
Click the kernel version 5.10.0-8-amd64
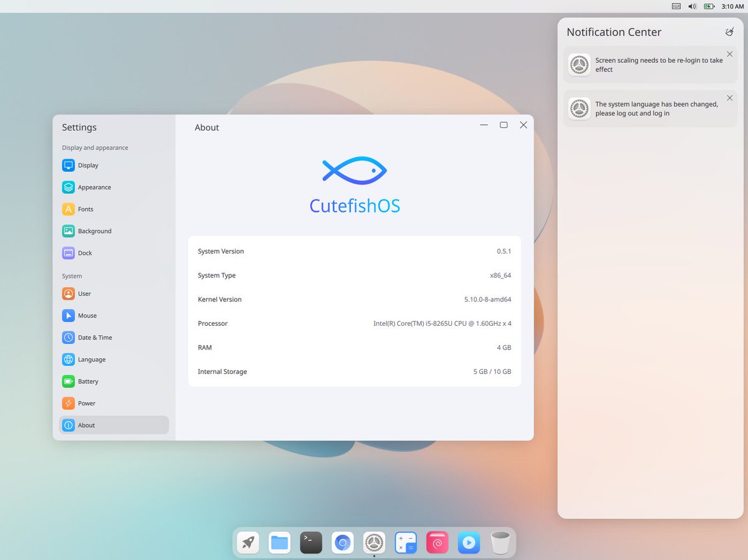(x=487, y=300)
